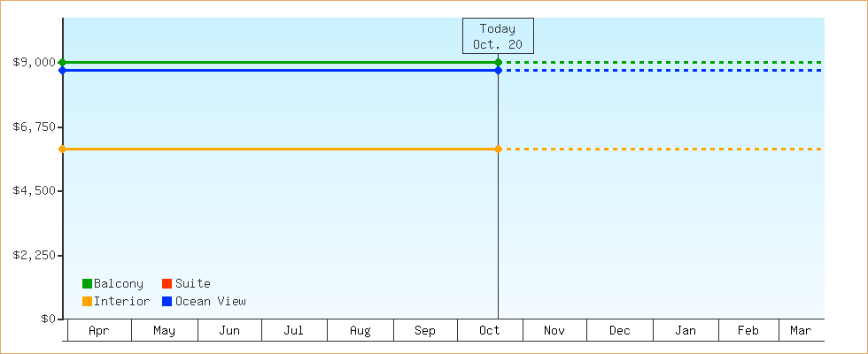
Task: Select the Aug month axis cell
Action: 360,331
